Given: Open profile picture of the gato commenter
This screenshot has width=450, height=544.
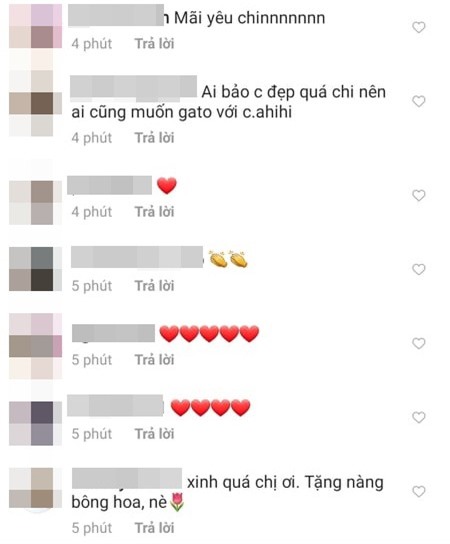Looking at the screenshot, I should tap(35, 103).
